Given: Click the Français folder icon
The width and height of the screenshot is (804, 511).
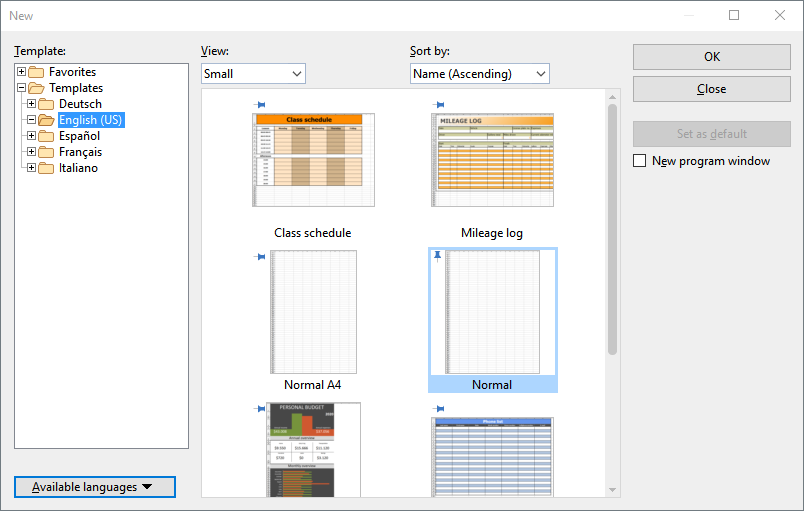Looking at the screenshot, I should point(46,152).
